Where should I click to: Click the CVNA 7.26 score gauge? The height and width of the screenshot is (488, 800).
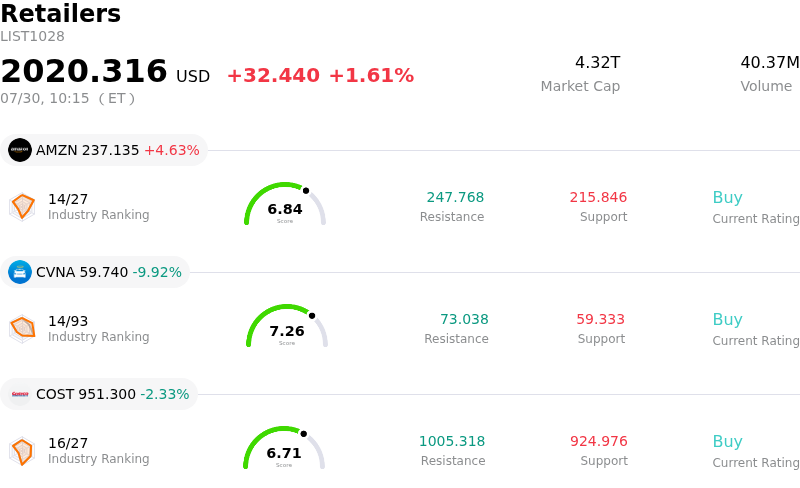287,326
